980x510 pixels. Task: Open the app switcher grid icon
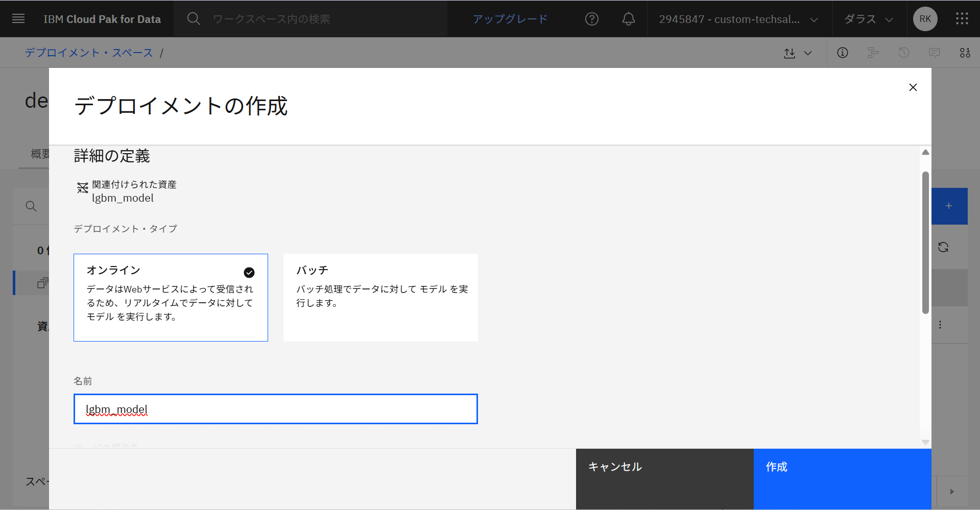962,19
